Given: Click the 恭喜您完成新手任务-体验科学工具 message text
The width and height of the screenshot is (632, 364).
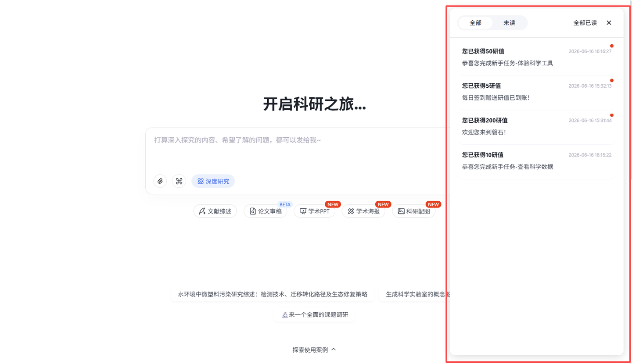Looking at the screenshot, I should 507,63.
